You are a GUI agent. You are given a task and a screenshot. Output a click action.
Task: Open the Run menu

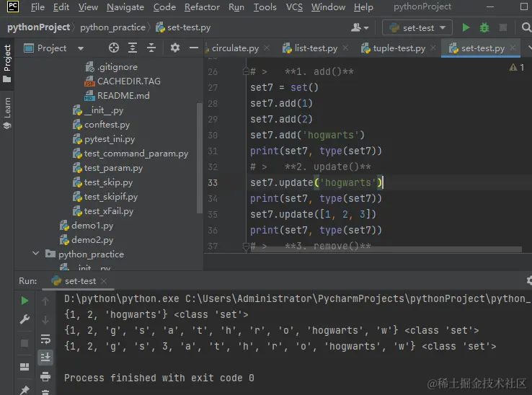click(236, 6)
